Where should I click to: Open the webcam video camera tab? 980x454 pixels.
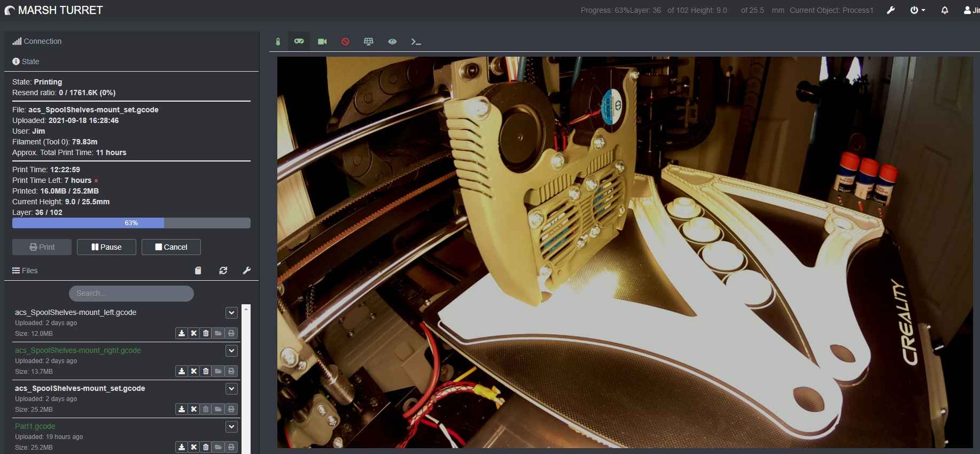(322, 42)
